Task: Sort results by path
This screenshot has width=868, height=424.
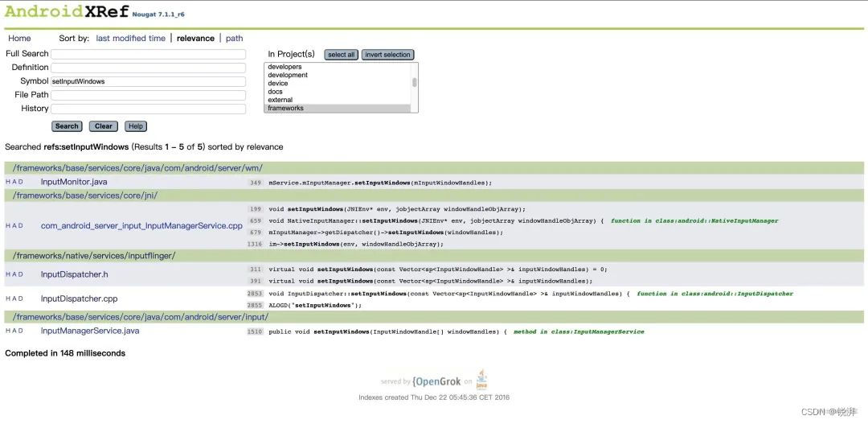Action: point(234,39)
